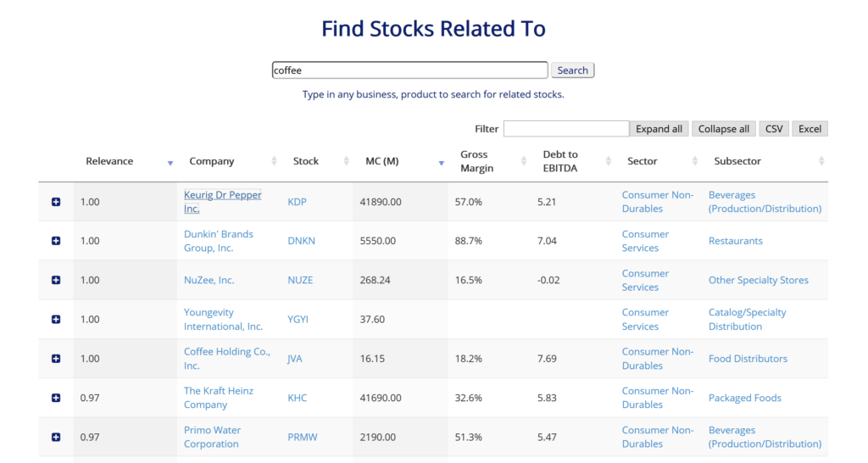This screenshot has width=868, height=463.
Task: Open NUZE stock ticker link
Action: coord(300,280)
